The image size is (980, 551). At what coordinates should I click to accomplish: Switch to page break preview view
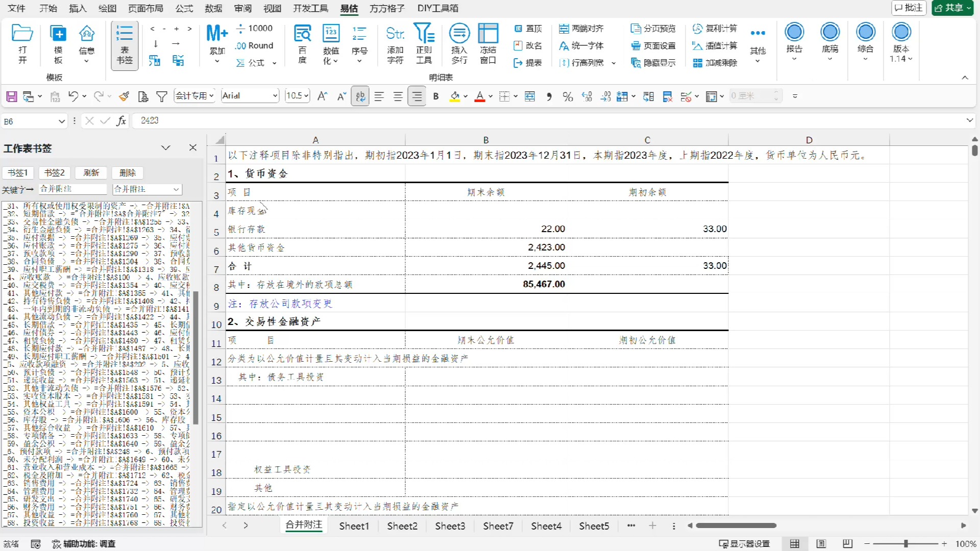(x=847, y=544)
